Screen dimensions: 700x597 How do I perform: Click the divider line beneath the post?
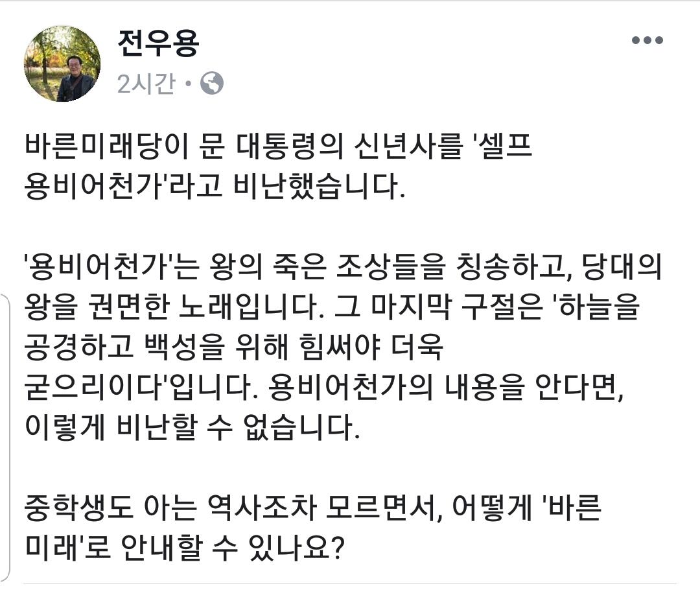pos(350,583)
